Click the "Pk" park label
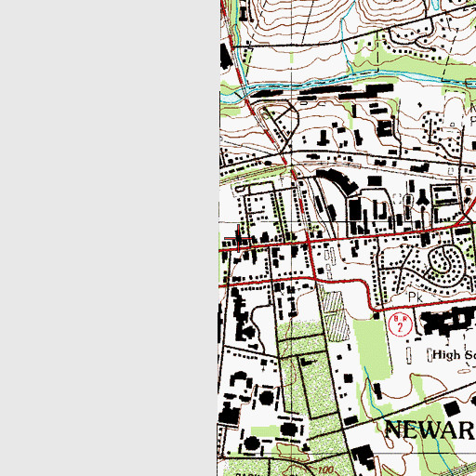 (416, 297)
